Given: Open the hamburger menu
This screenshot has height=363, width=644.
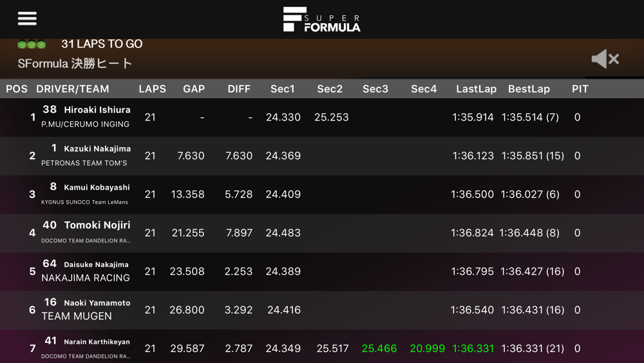Looking at the screenshot, I should click(x=27, y=18).
